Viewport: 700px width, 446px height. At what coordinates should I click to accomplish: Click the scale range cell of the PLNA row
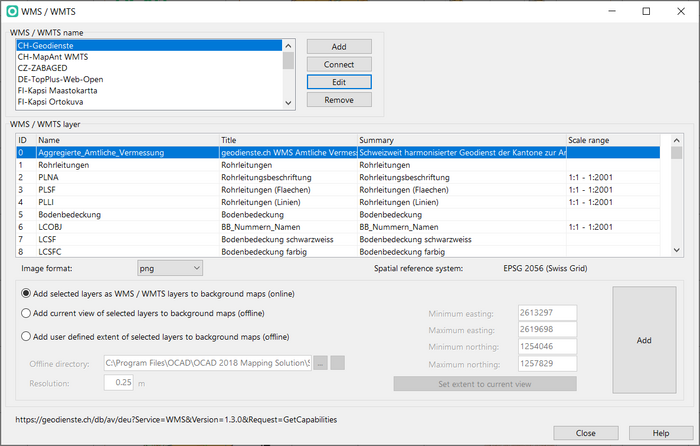613,177
